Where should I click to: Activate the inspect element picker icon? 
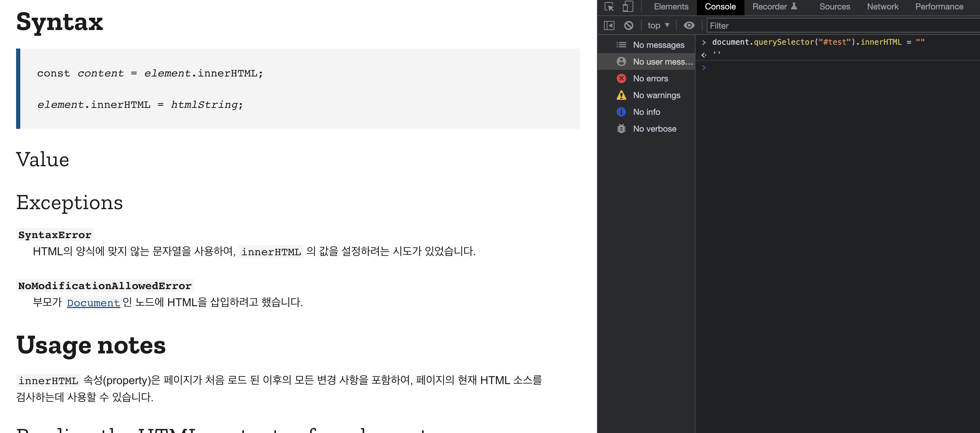609,7
